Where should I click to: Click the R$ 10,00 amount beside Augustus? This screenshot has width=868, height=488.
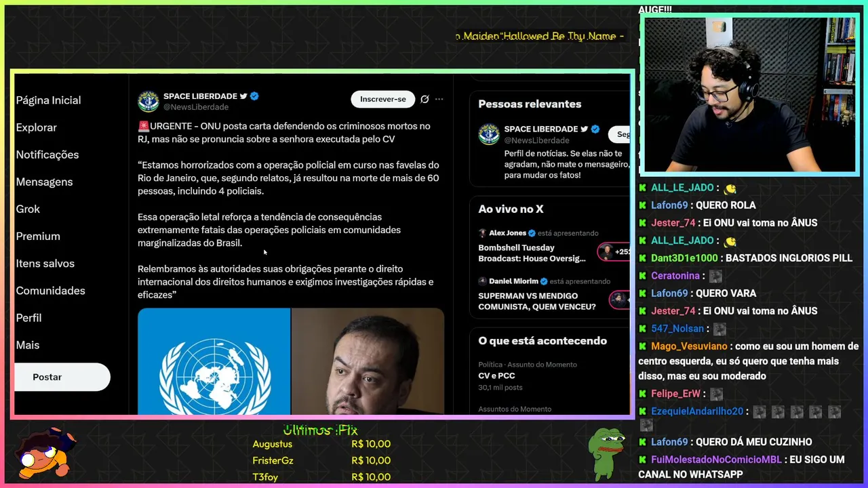(371, 444)
